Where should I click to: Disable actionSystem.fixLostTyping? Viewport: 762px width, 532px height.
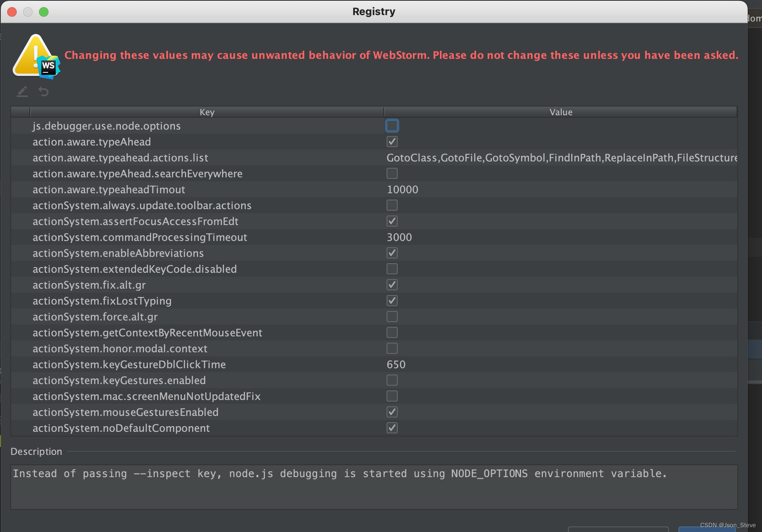click(x=392, y=301)
